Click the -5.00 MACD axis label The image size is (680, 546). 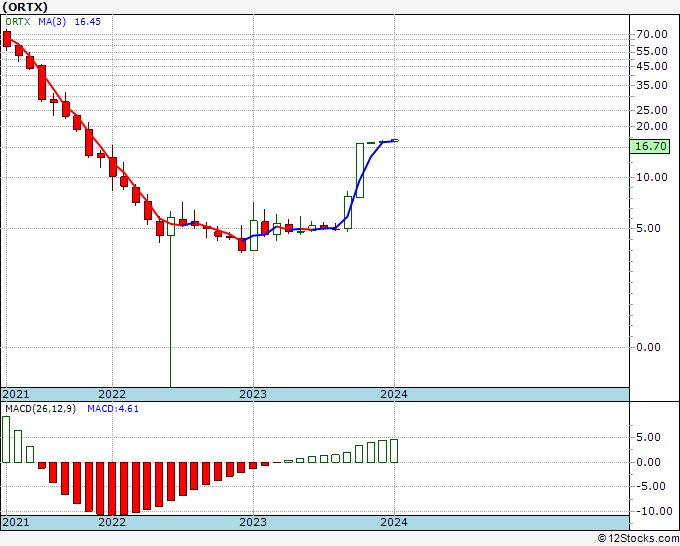click(x=651, y=486)
